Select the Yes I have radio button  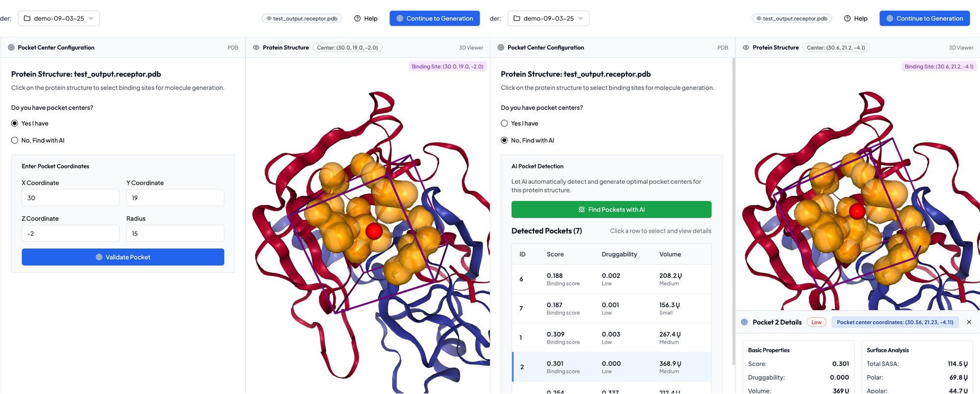[x=14, y=123]
